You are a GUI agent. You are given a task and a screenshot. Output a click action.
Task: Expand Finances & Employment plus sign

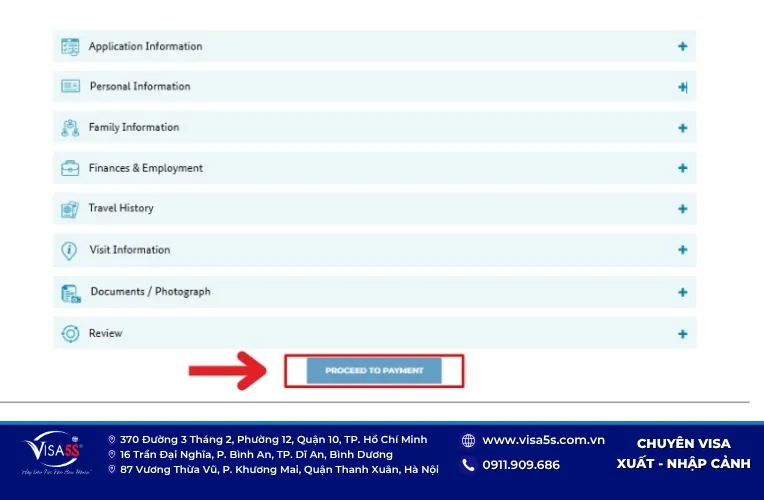coord(683,168)
